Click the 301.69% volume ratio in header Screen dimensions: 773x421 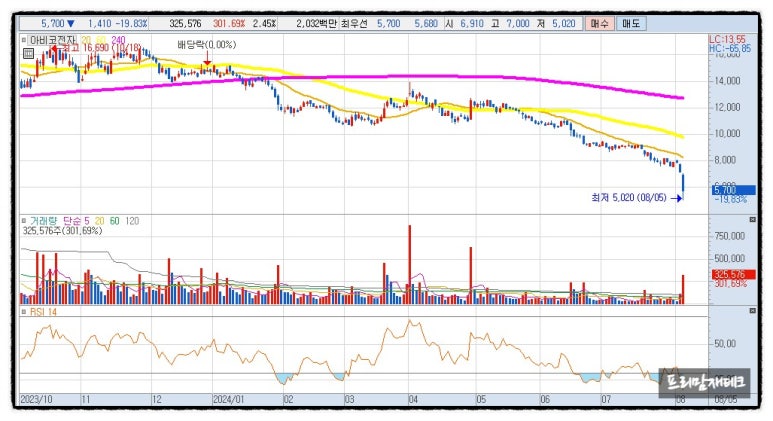point(229,24)
